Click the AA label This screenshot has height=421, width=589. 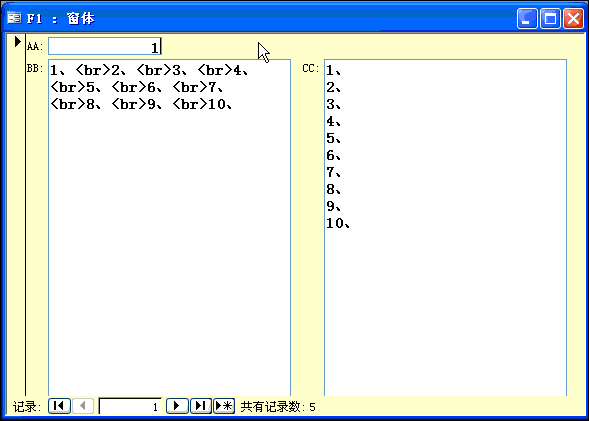tap(35, 47)
